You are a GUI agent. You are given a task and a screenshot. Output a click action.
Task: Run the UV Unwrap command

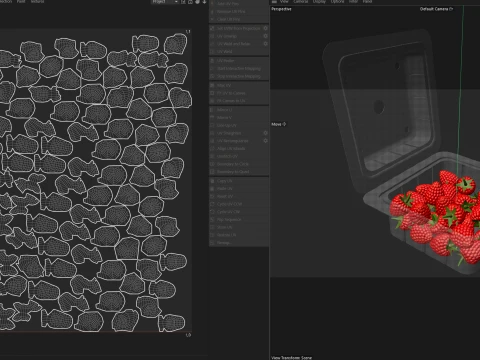235,36
